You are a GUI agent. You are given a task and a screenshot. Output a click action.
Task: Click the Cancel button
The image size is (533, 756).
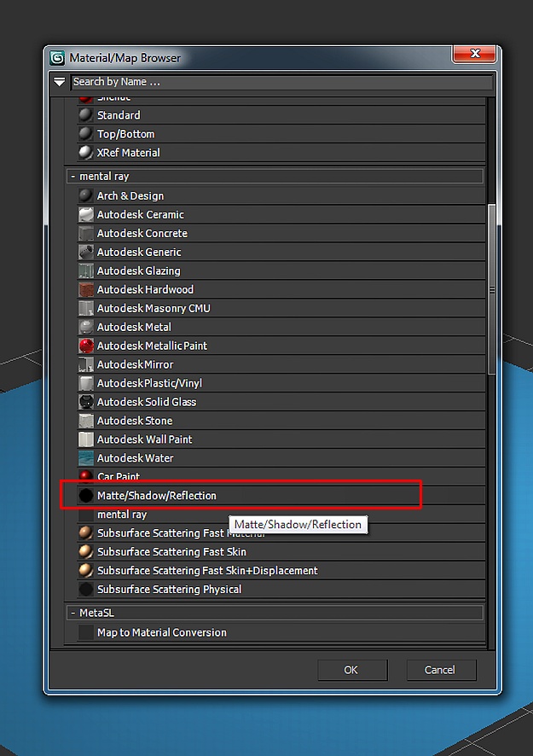click(x=441, y=670)
